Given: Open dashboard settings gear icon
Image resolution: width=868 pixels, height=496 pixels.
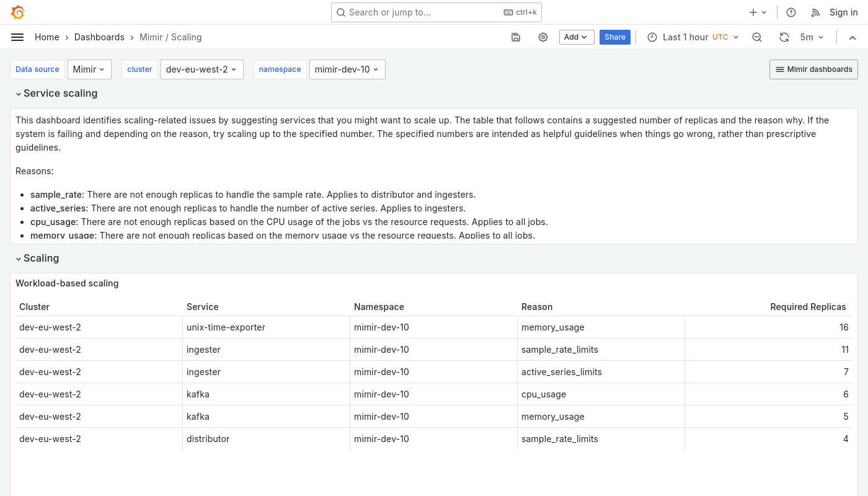Looking at the screenshot, I should (543, 37).
